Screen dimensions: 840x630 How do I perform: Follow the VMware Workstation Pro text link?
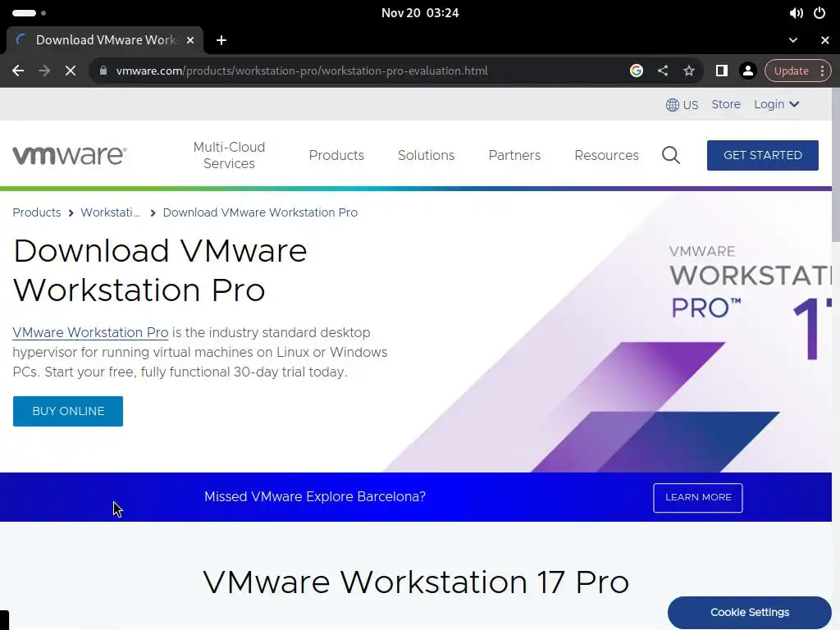[x=90, y=333]
